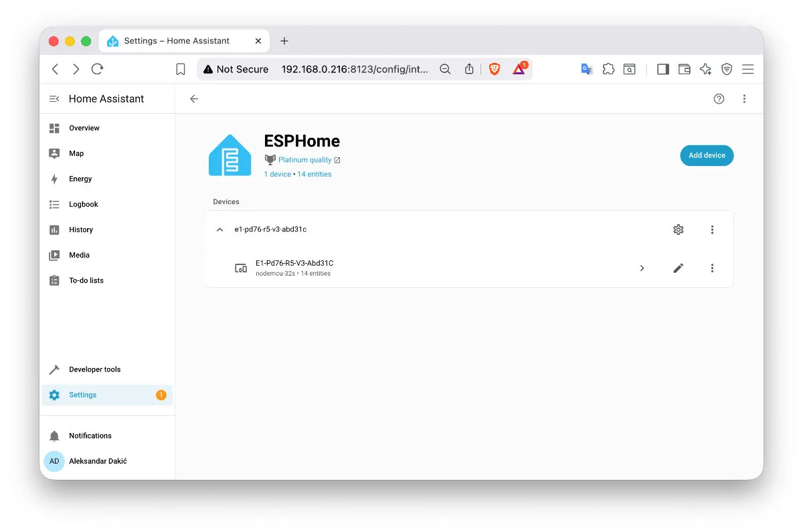This screenshot has width=803, height=532.
Task: Open the 1 device link
Action: pos(278,174)
